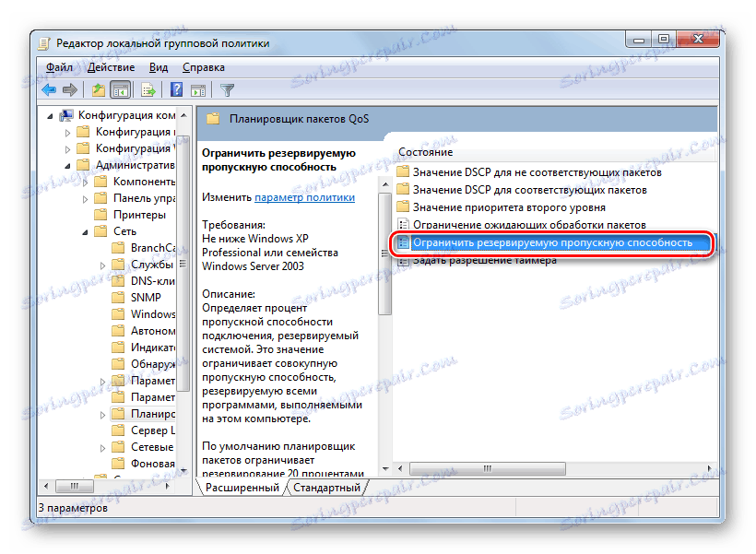Open the Файл menu
Image resolution: width=756 pixels, height=554 pixels.
(59, 67)
